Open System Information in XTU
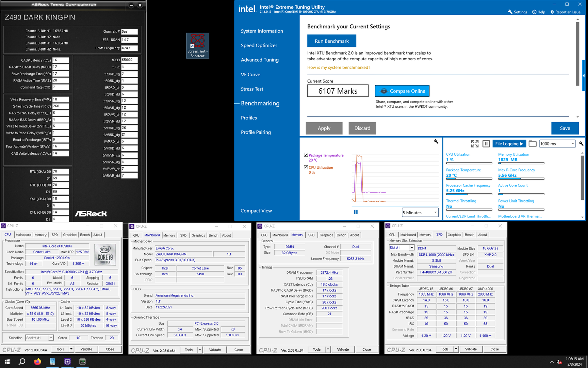 [262, 31]
